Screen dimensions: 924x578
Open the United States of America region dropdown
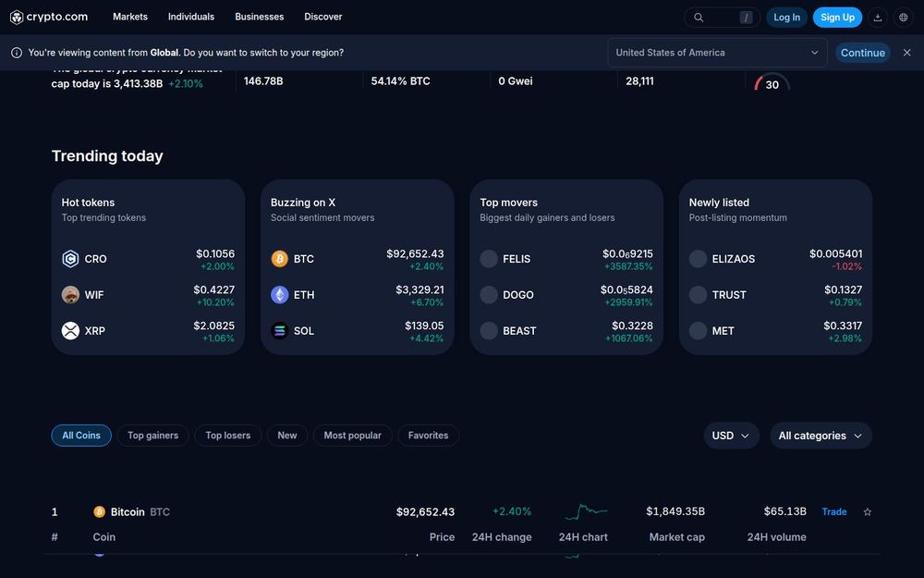(717, 53)
